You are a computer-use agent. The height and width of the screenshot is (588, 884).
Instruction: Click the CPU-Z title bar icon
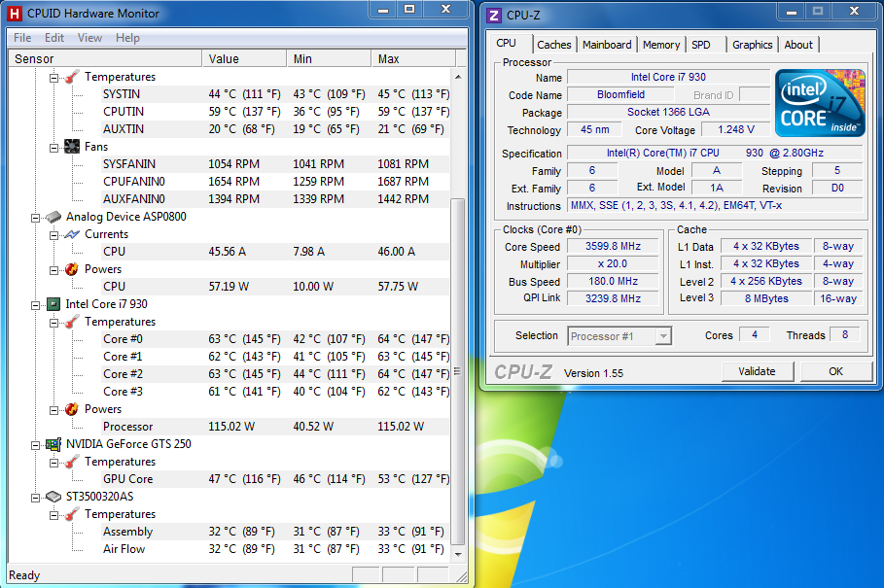click(494, 16)
